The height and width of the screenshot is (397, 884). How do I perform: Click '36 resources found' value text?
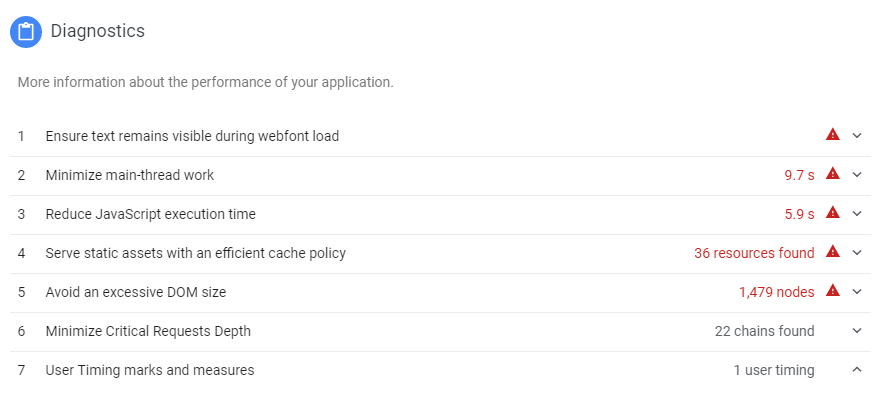pyautogui.click(x=754, y=253)
